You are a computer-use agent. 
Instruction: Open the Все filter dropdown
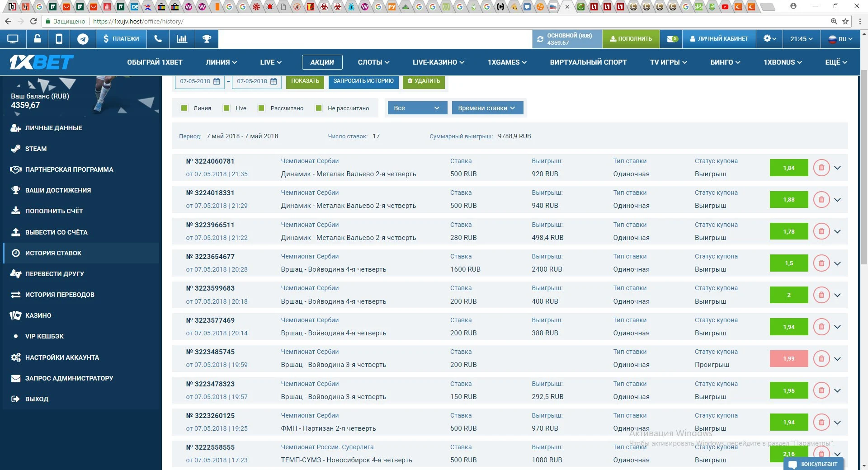417,108
